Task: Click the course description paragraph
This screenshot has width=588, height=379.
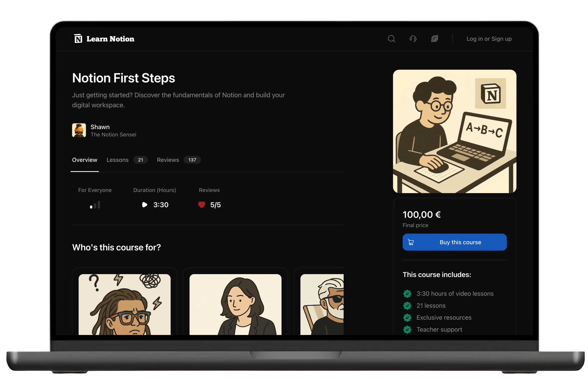Action: (x=178, y=100)
